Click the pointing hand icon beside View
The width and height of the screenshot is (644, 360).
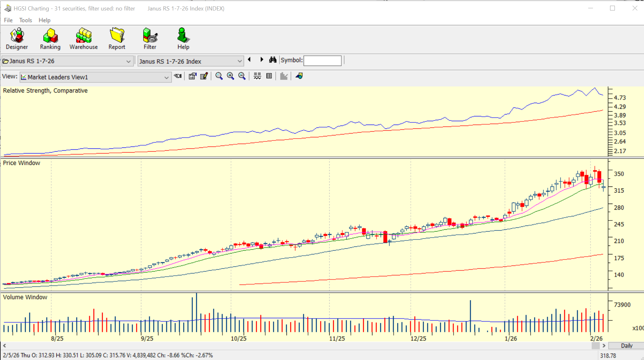click(178, 76)
